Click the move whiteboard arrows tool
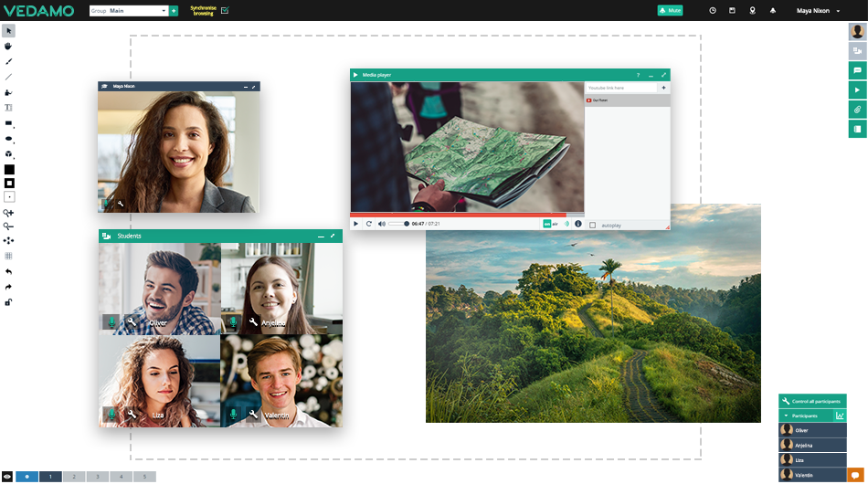This screenshot has width=868, height=484. [x=8, y=240]
